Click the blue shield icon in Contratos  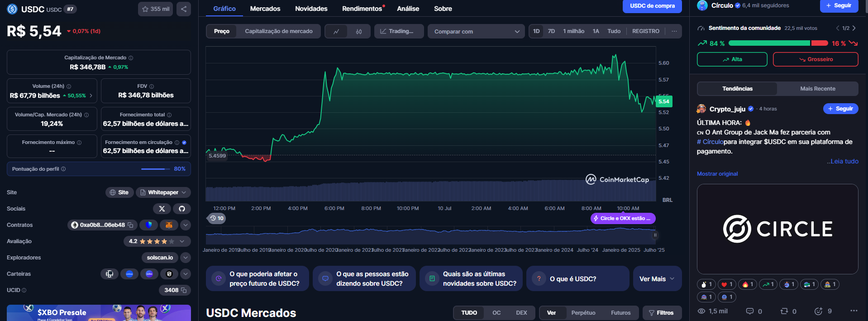148,225
